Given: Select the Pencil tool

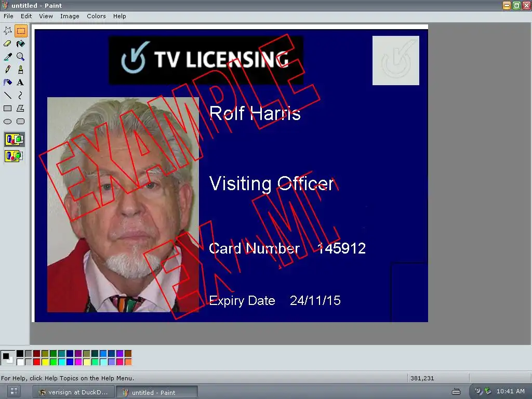Looking at the screenshot, I should pyautogui.click(x=7, y=69).
